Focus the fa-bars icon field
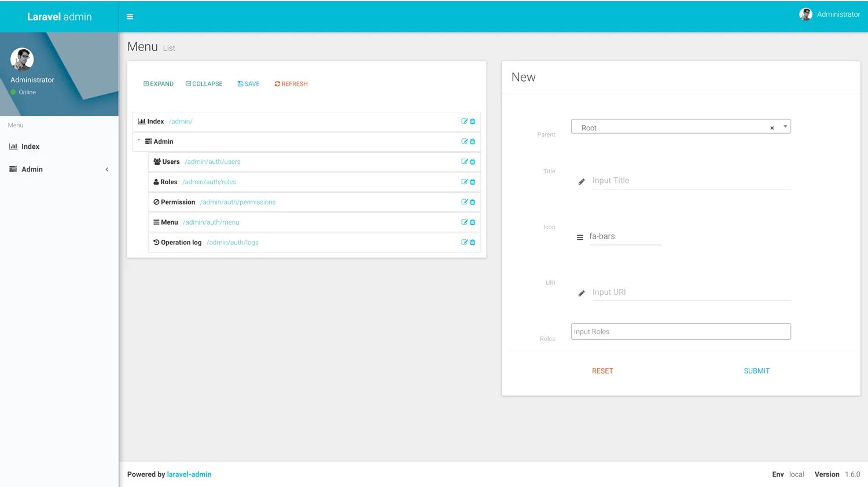The width and height of the screenshot is (868, 487). [625, 236]
